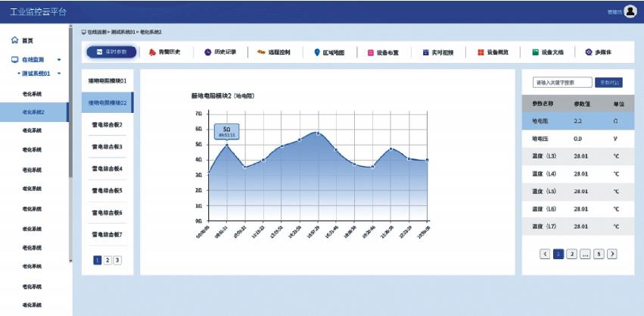Click the home icon in the sidebar
Screen dimensions: 644x316
pos(15,40)
